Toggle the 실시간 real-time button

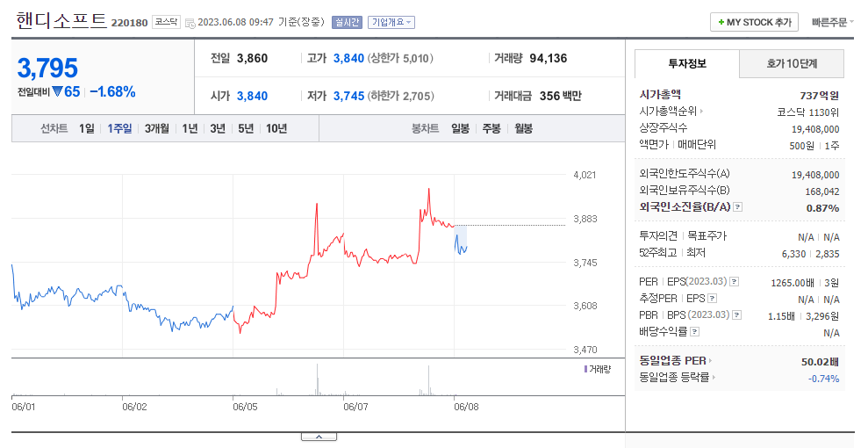coord(347,22)
